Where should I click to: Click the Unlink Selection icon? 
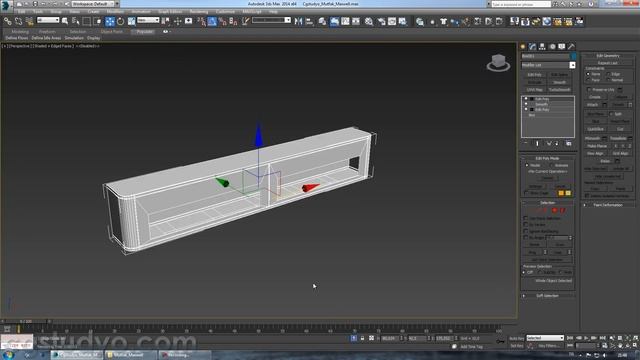[x=18, y=21]
